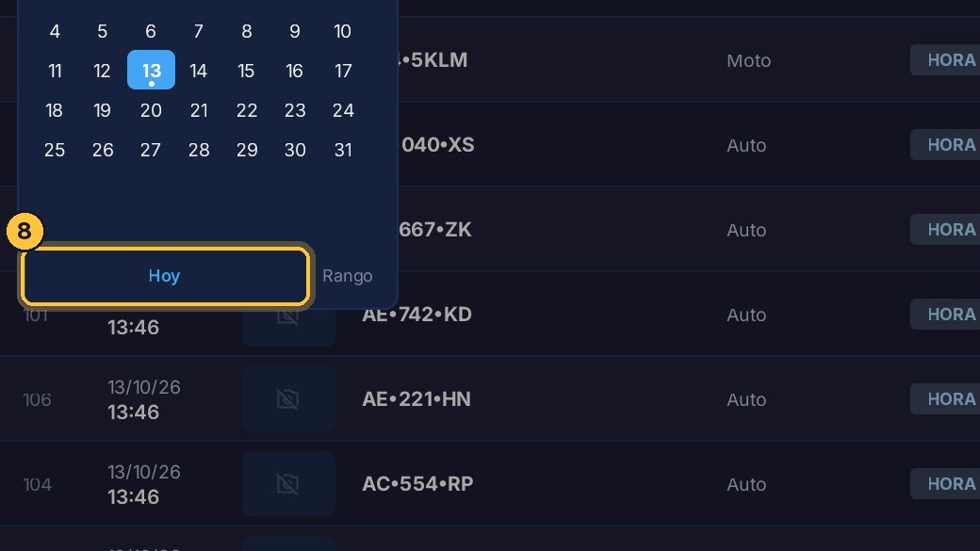The width and height of the screenshot is (980, 551).
Task: Pick day 13 in the calendar
Action: [152, 70]
